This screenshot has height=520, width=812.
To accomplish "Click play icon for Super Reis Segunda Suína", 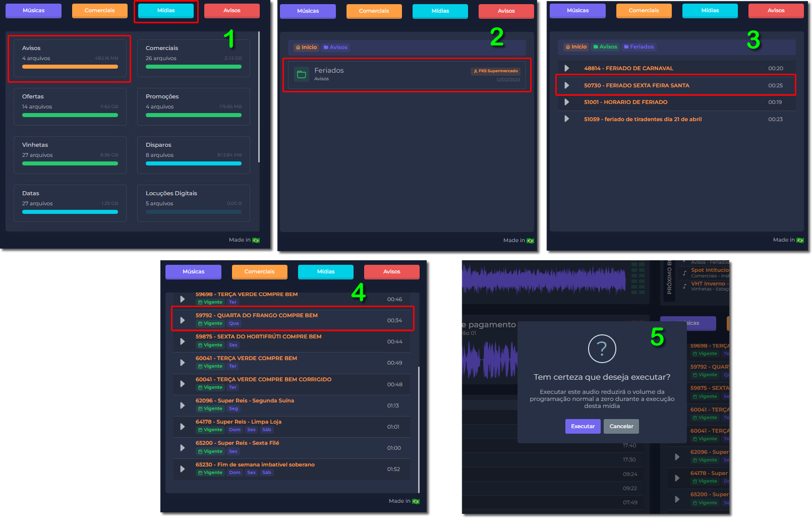I will [x=182, y=405].
